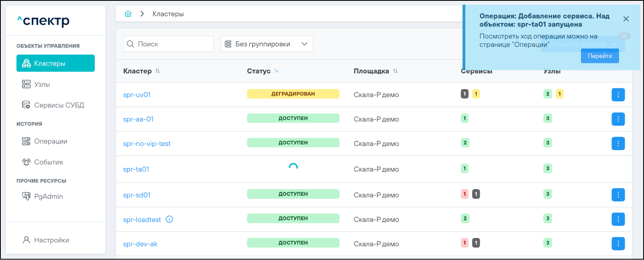644x260 pixels.
Task: Sort table by Площадка column
Action: coord(395,71)
